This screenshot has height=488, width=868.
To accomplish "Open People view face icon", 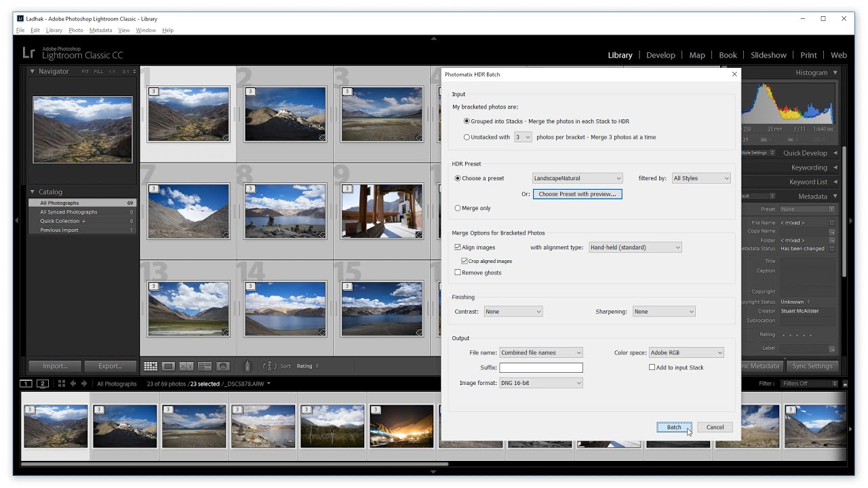I will (x=223, y=366).
